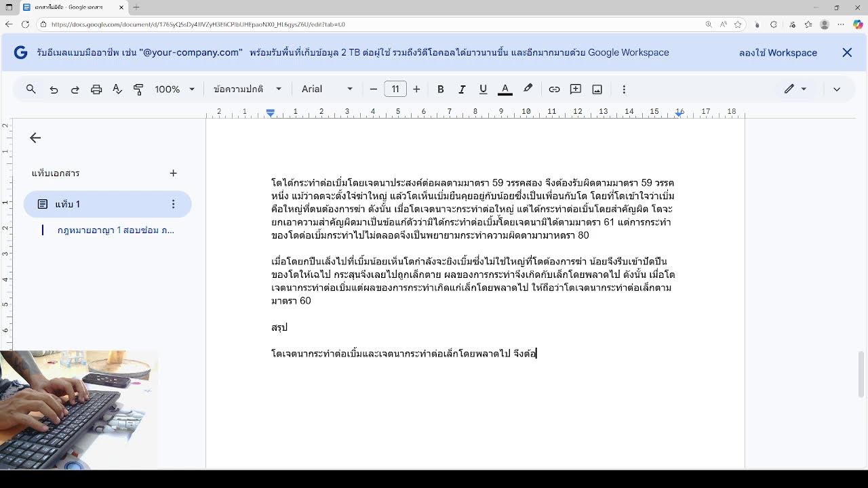Close the Google Workspace promo banner

[847, 52]
